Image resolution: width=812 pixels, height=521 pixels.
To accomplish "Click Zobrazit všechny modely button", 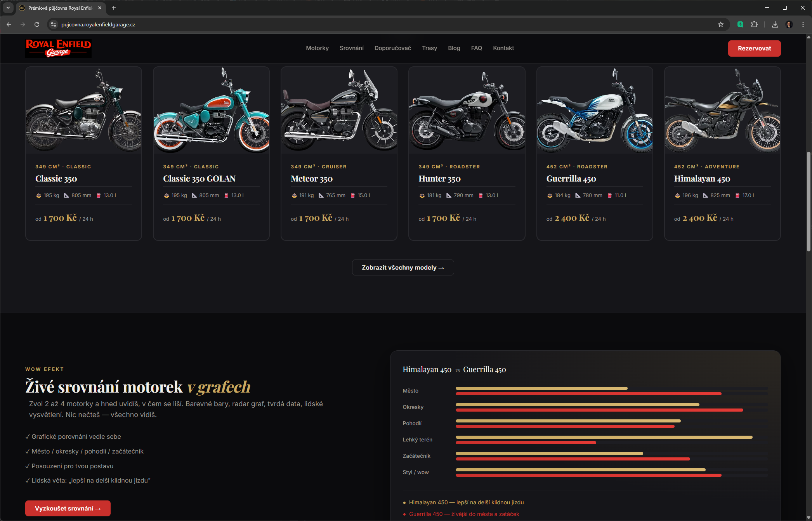I will [403, 268].
